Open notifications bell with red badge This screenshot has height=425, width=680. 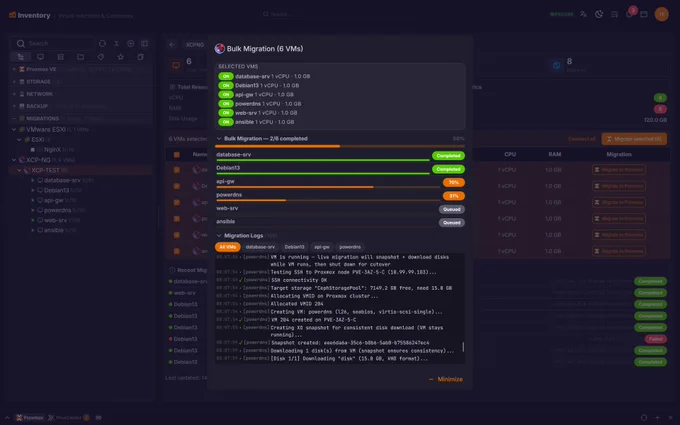pyautogui.click(x=630, y=13)
